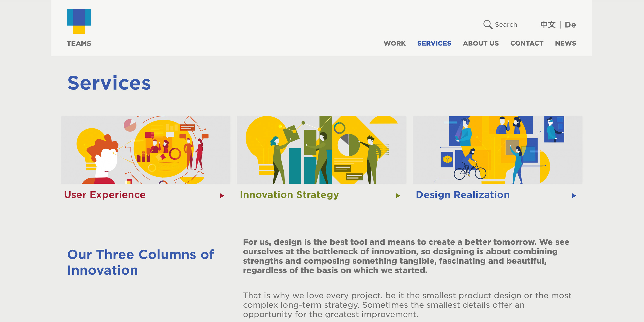Viewport: 644px width, 322px height.
Task: Open the Innovation Strategy illustration
Action: [x=322, y=150]
